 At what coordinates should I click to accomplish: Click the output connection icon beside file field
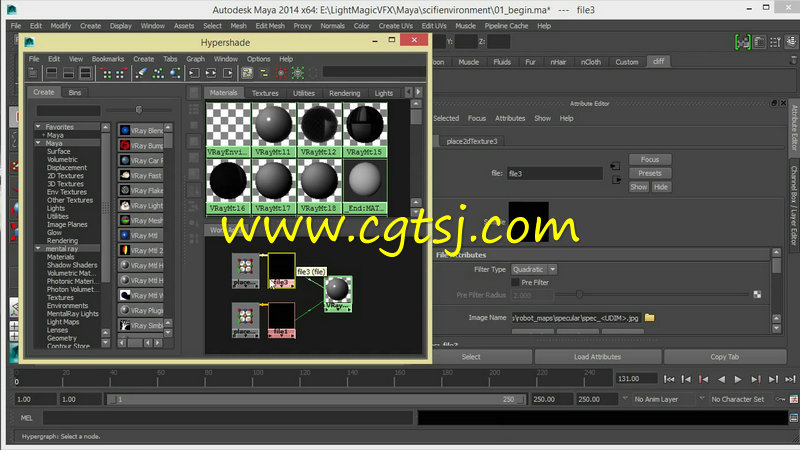(616, 180)
